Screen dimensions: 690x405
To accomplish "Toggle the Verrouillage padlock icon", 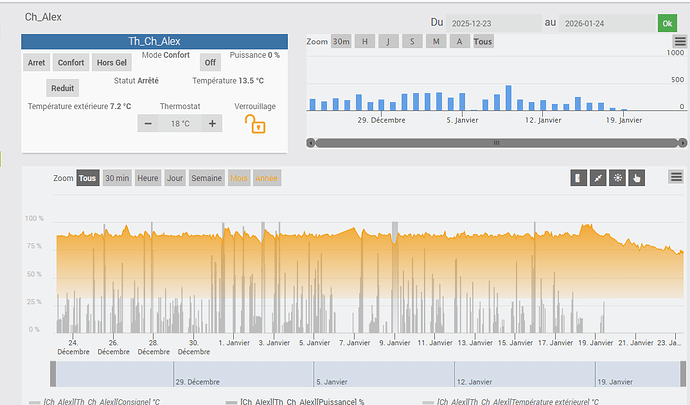I will pos(257,123).
